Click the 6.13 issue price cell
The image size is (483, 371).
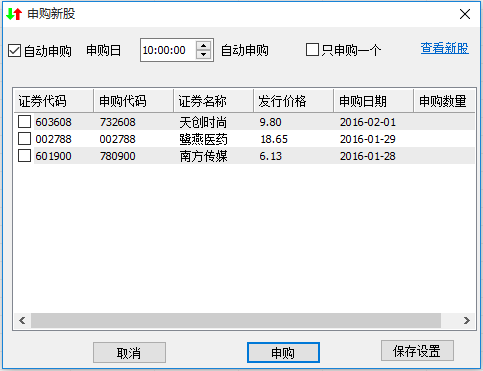270,156
